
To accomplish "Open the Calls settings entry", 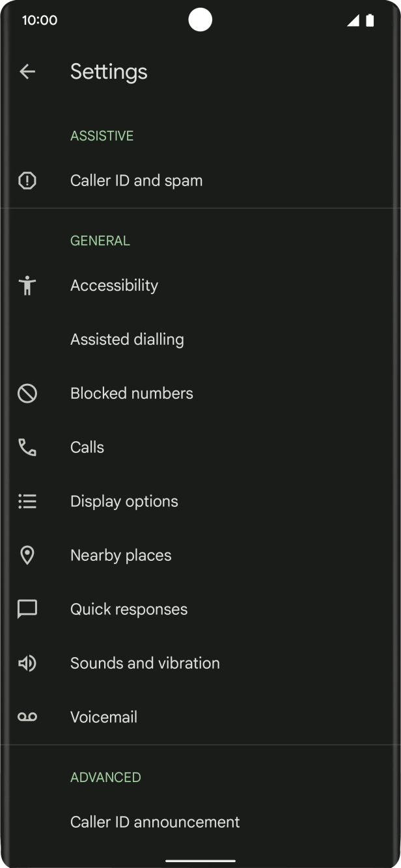I will pyautogui.click(x=87, y=447).
